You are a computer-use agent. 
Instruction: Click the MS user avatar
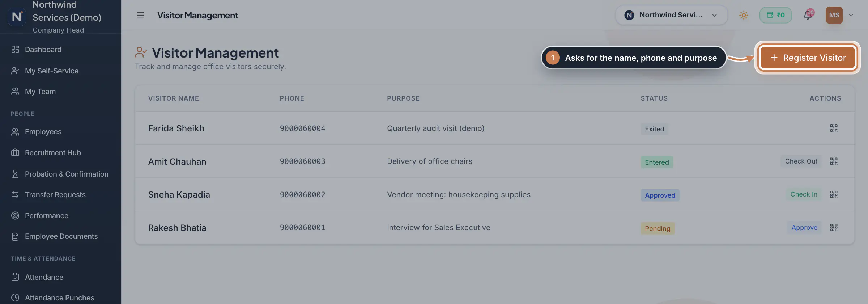(834, 15)
